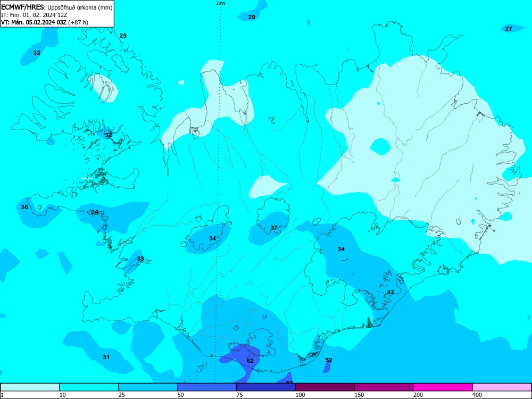Click the map value 25 by the Westfjords coast
This screenshot has height=399, width=532.
pyautogui.click(x=123, y=36)
